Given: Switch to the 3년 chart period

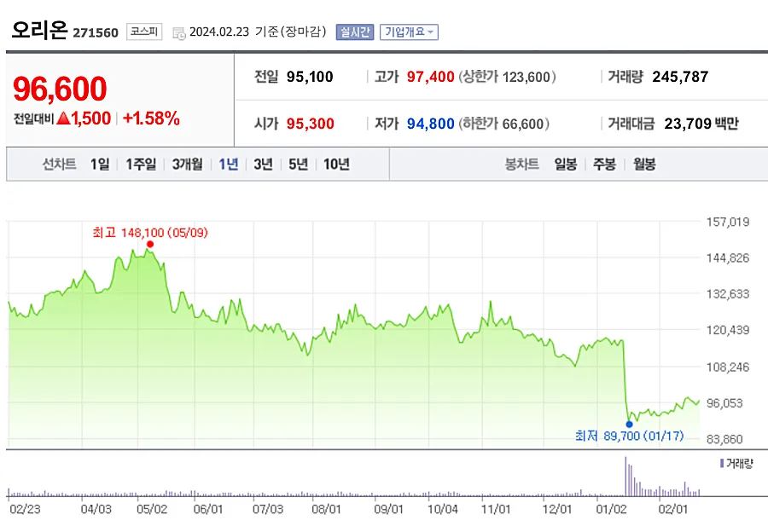Looking at the screenshot, I should coord(263,164).
